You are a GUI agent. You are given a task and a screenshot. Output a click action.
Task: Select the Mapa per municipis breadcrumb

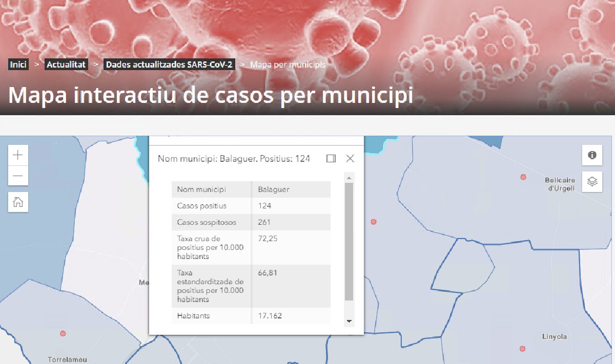click(288, 65)
